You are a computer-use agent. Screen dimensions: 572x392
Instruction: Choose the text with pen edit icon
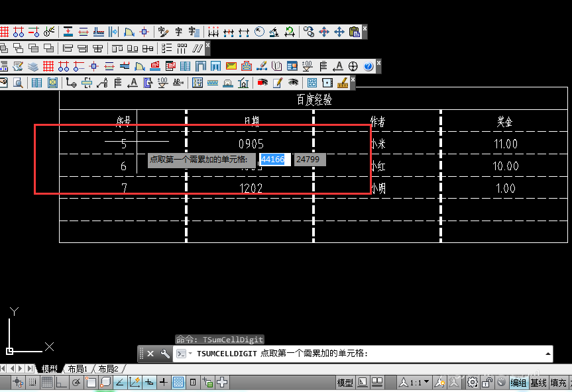click(x=163, y=32)
